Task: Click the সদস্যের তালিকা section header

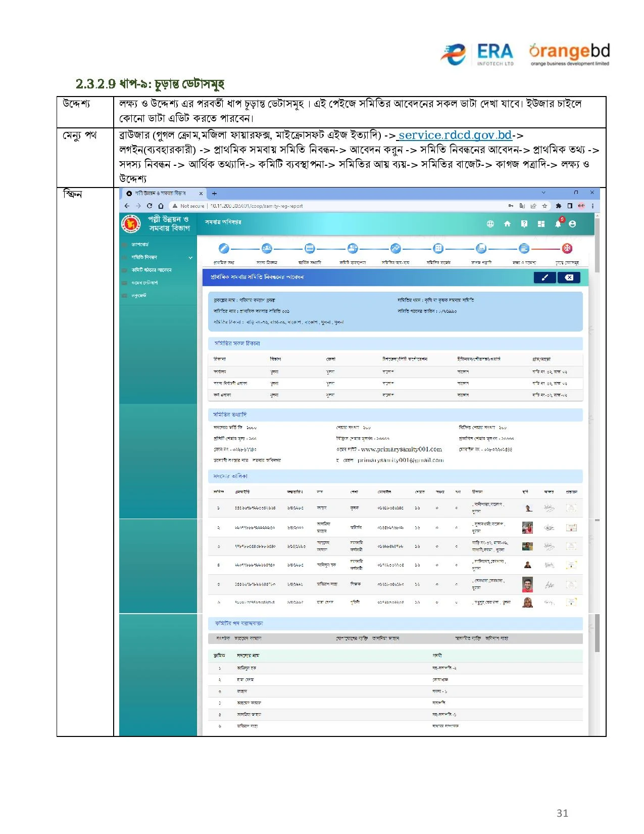Action: click(x=395, y=476)
